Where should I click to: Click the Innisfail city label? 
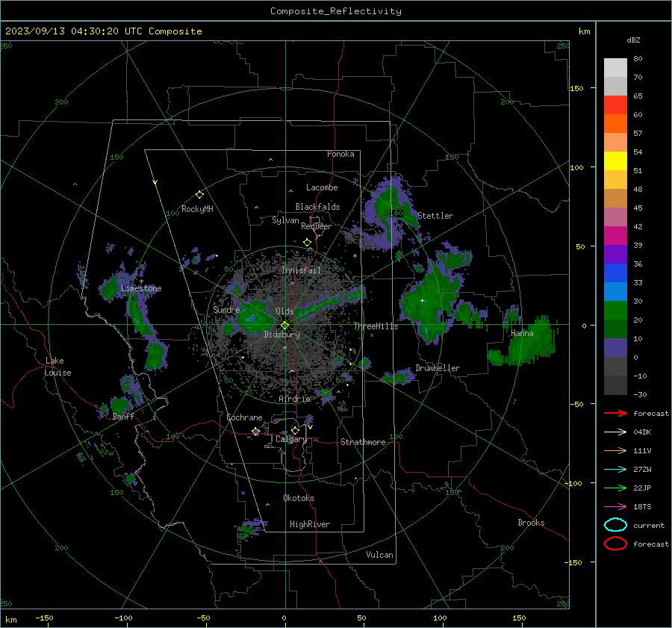coord(301,270)
